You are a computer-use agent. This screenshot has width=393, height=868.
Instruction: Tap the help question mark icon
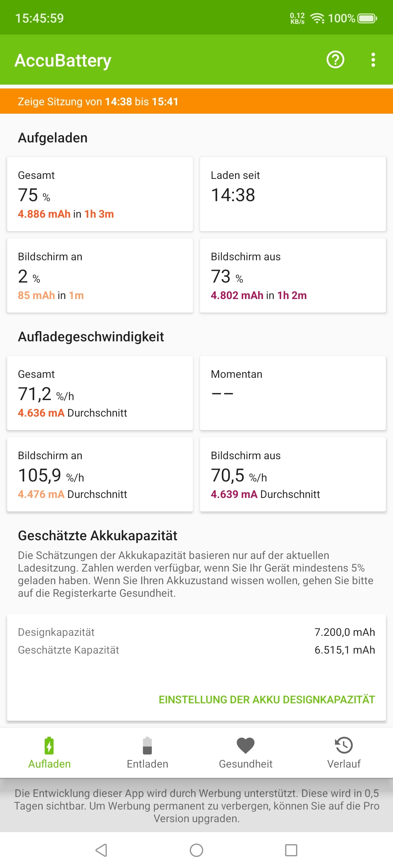pos(335,60)
